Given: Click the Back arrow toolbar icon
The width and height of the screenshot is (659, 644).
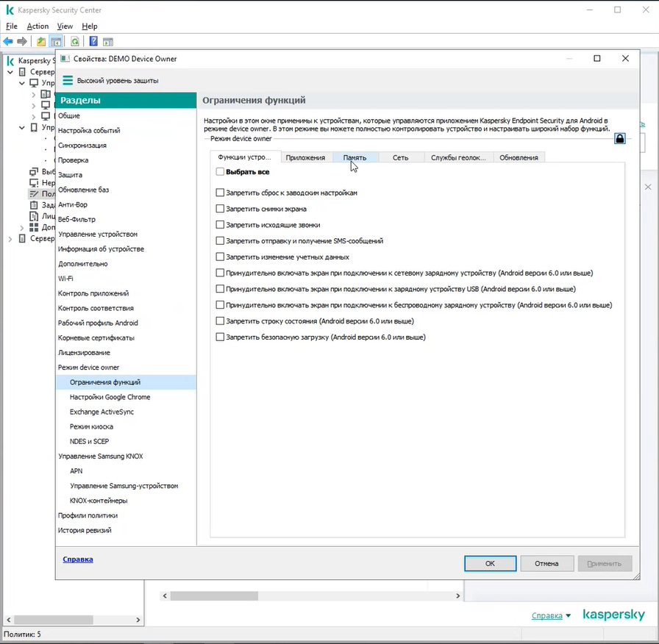Looking at the screenshot, I should tap(8, 41).
